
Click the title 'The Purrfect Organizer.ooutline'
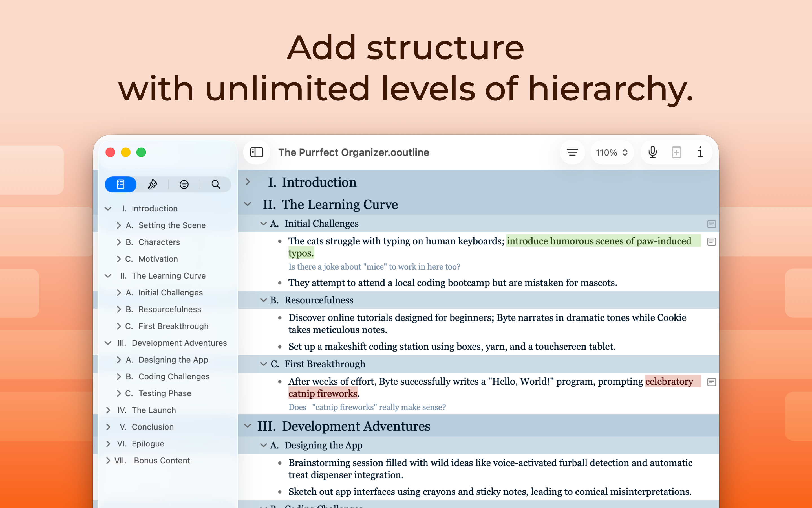click(x=354, y=152)
